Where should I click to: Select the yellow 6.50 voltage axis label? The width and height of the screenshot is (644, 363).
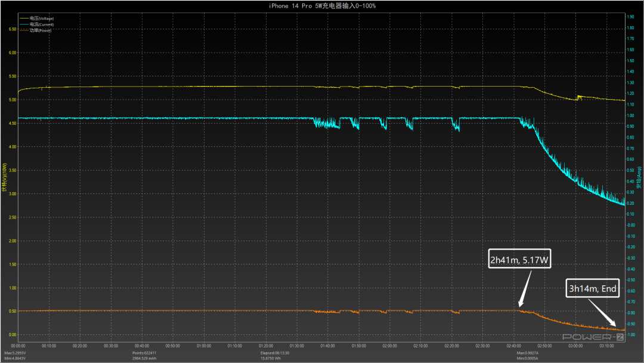pyautogui.click(x=13, y=29)
